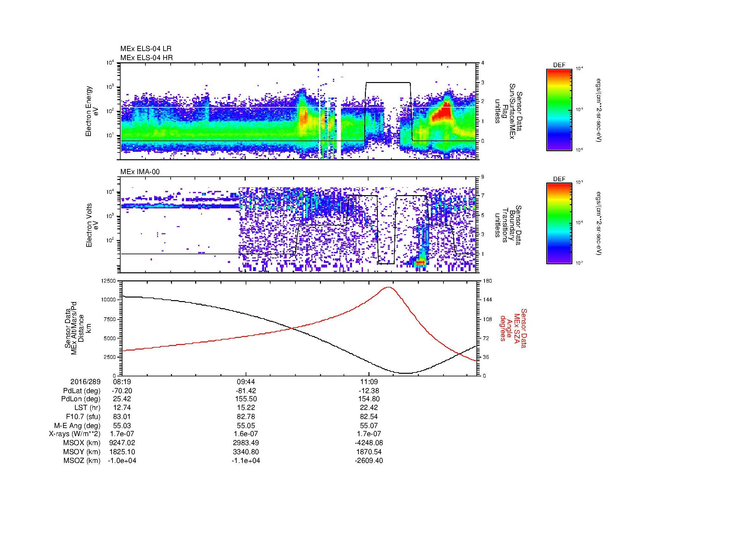The height and width of the screenshot is (534, 756).
Task: Click the 'MSOY (km)' row label
Action: 82,452
